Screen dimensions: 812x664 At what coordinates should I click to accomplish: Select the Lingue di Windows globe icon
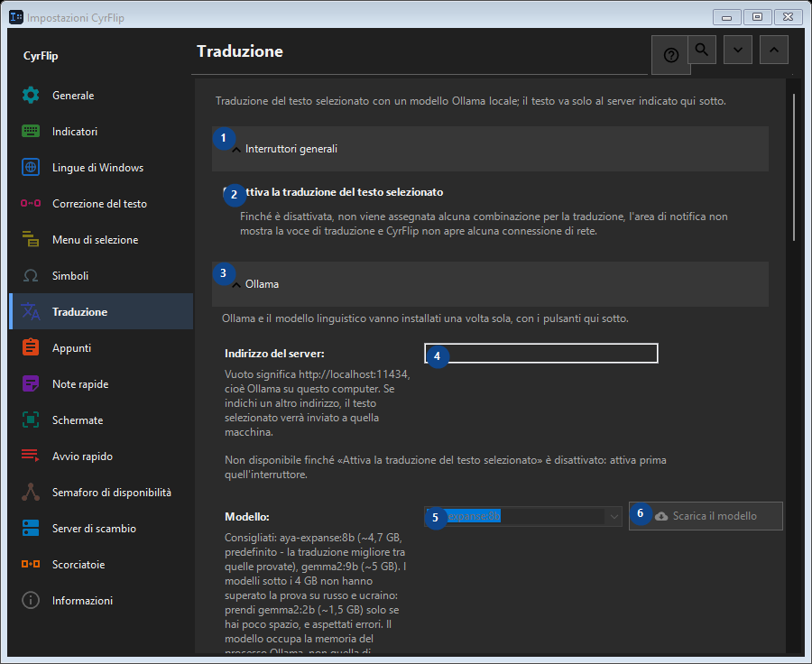pos(31,167)
